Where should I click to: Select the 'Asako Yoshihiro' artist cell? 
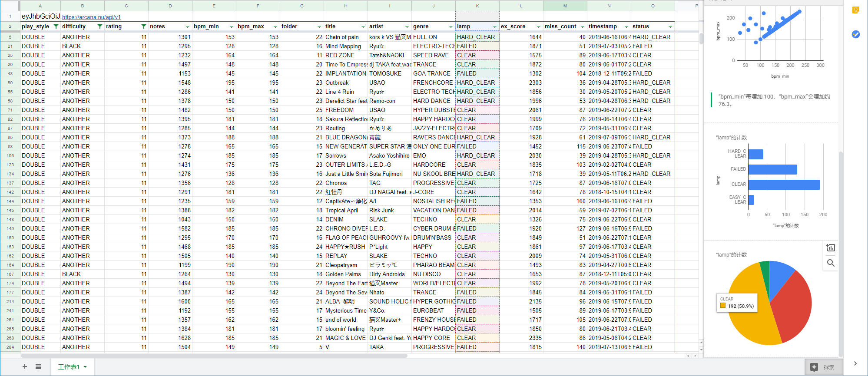tap(389, 155)
